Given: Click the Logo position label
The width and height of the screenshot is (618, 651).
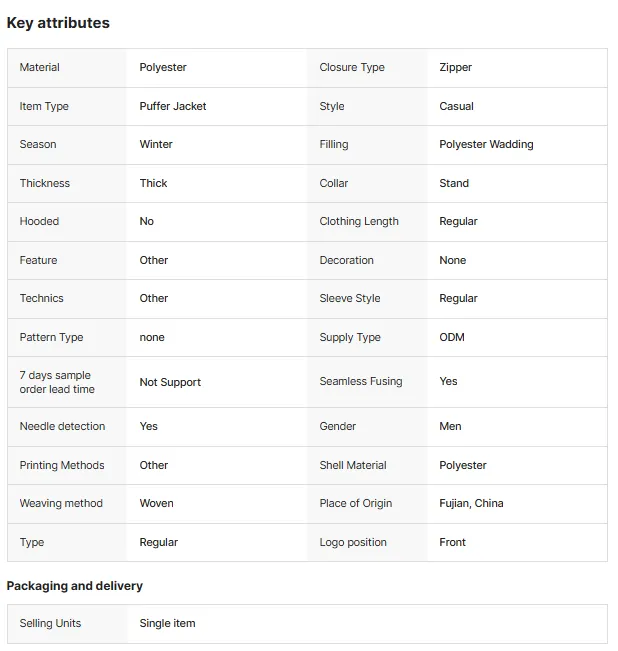Looking at the screenshot, I should 353,542.
